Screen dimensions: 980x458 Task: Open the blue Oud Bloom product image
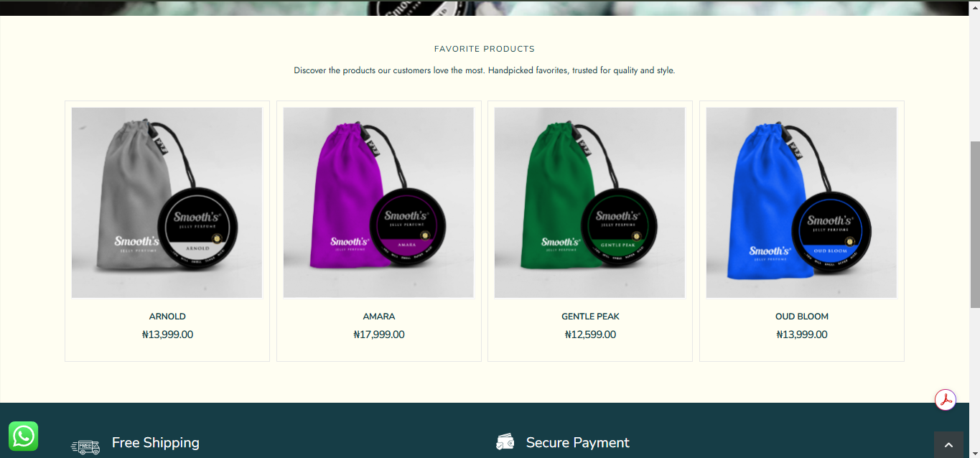click(x=801, y=202)
